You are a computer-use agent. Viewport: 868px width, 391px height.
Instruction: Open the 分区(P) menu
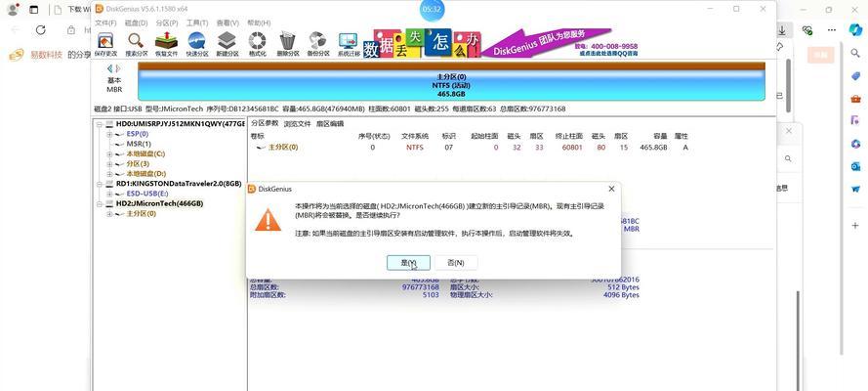click(167, 22)
